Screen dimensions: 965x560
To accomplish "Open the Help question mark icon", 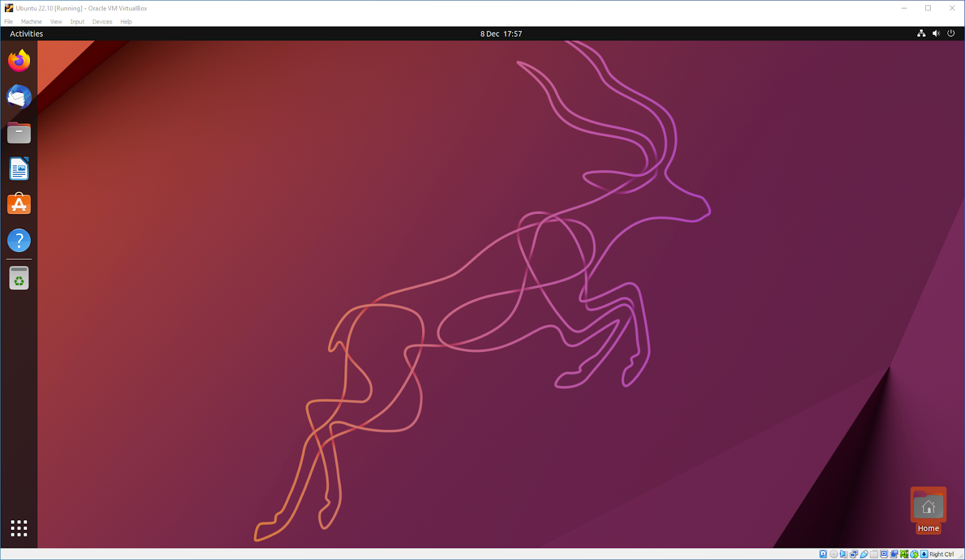I will point(19,241).
